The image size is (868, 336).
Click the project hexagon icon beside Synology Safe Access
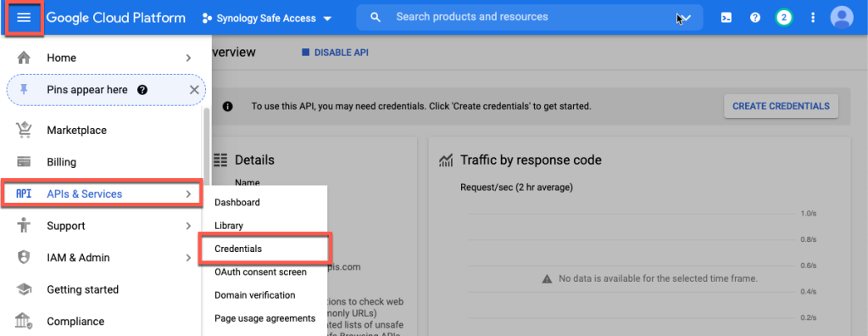click(207, 19)
